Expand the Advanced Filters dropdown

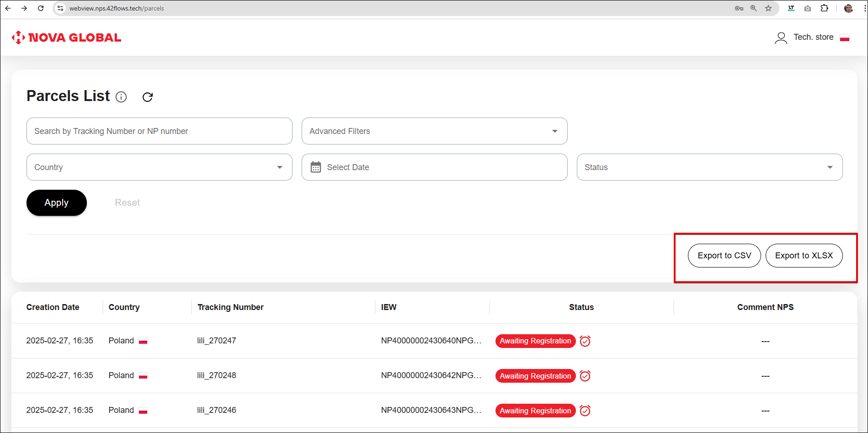(434, 131)
